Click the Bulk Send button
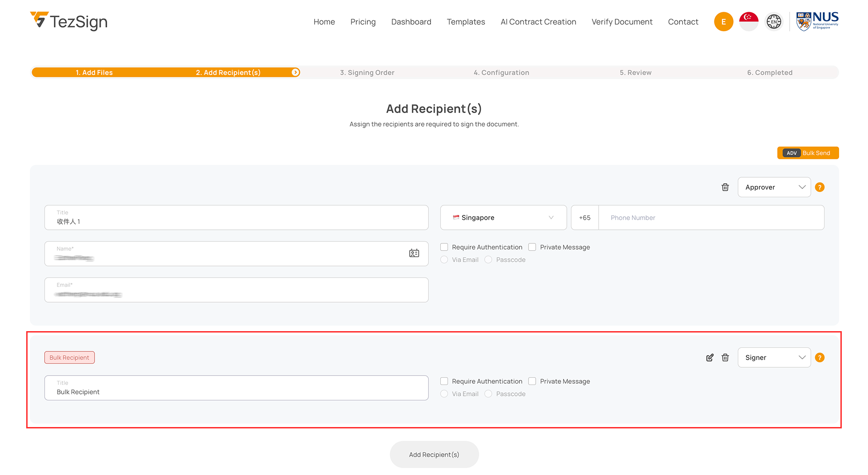Image resolution: width=868 pixels, height=475 pixels. click(808, 153)
